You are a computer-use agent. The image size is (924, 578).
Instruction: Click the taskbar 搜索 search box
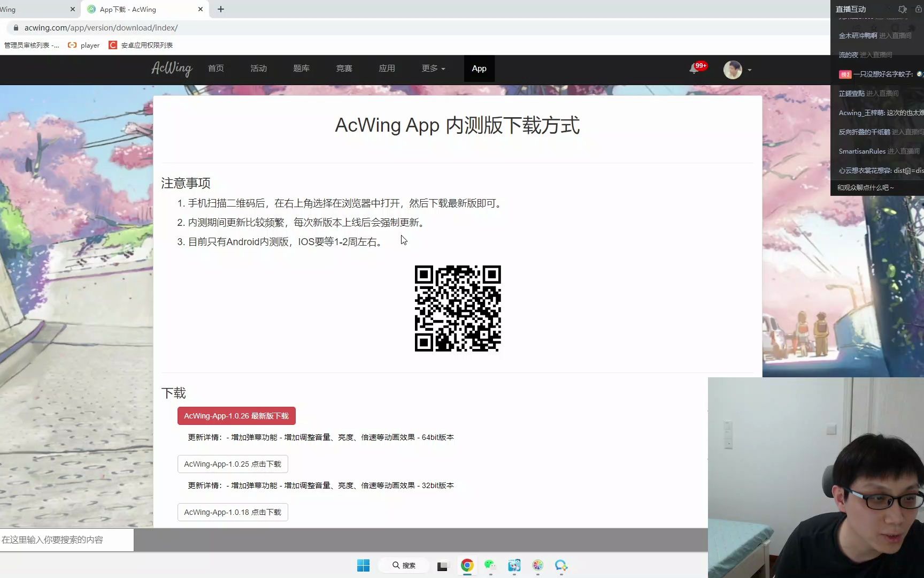pyautogui.click(x=404, y=566)
